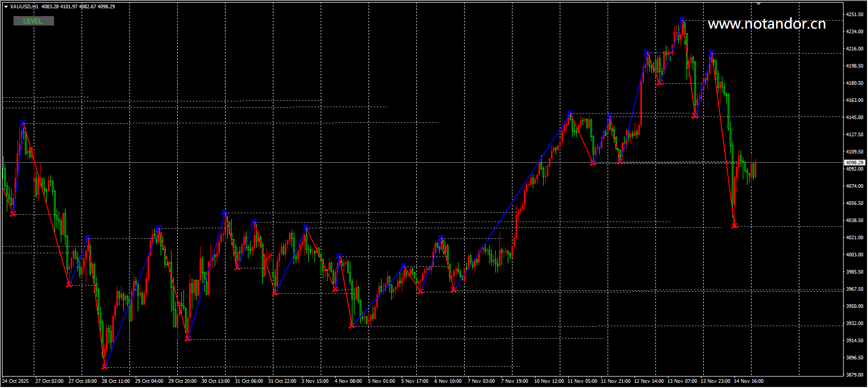Click the 24 Oct 2025 time axis label
Screen dimensions: 868x388
16,381
